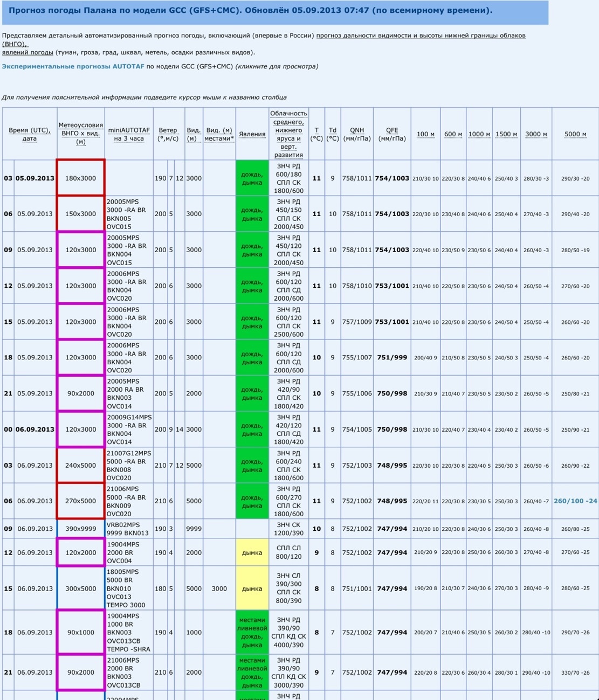
Task: Click the 390x9999 meteo conditions cell
Action: tap(80, 529)
